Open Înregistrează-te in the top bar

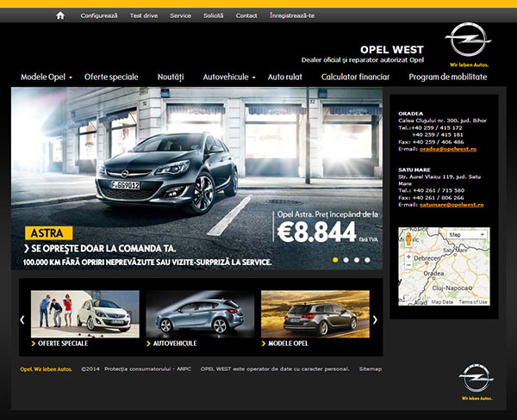292,15
